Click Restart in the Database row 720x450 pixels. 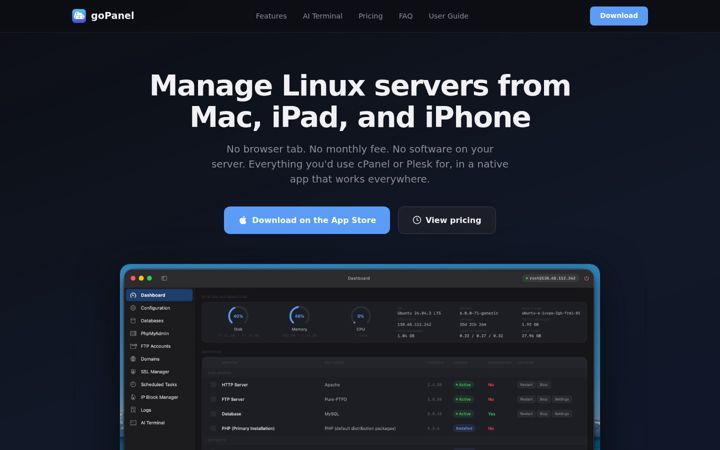[526, 414]
